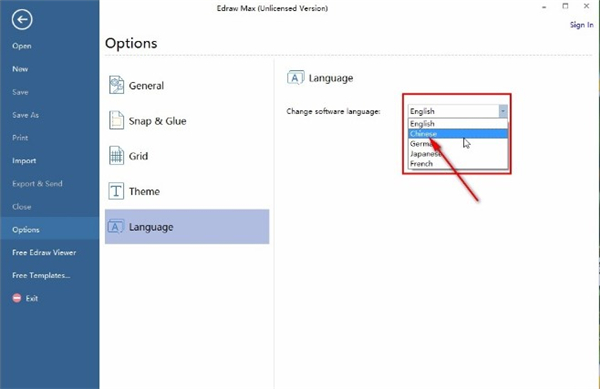Viewport: 600px width, 389px height.
Task: Open Free Templates... entry
Action: [41, 275]
